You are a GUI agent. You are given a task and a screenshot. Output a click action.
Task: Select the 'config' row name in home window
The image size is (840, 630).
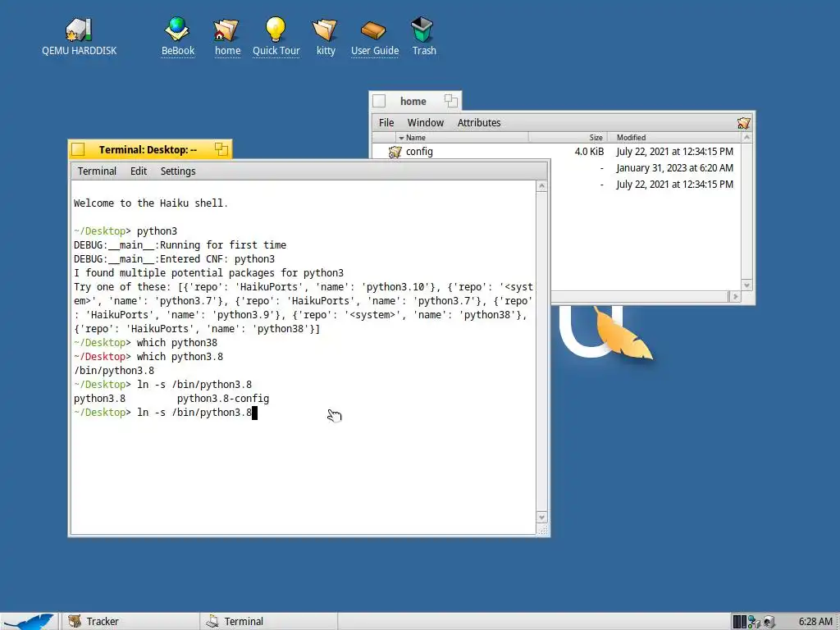tap(419, 152)
